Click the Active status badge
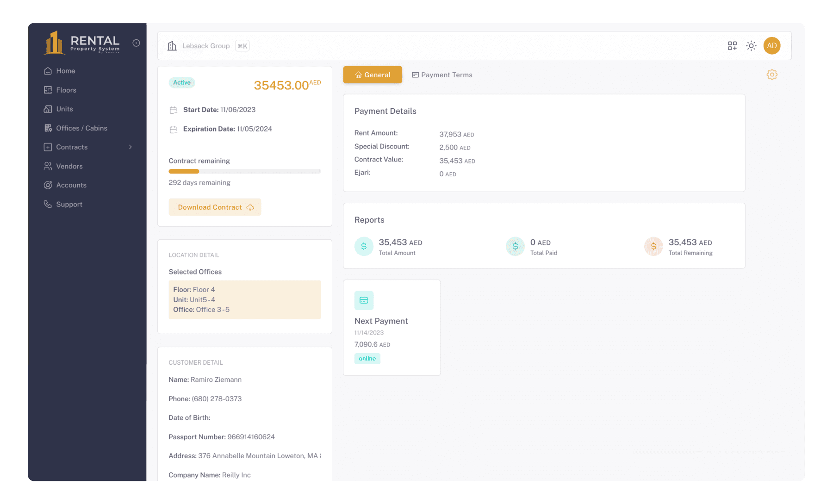Image resolution: width=833 pixels, height=504 pixels. coord(182,82)
